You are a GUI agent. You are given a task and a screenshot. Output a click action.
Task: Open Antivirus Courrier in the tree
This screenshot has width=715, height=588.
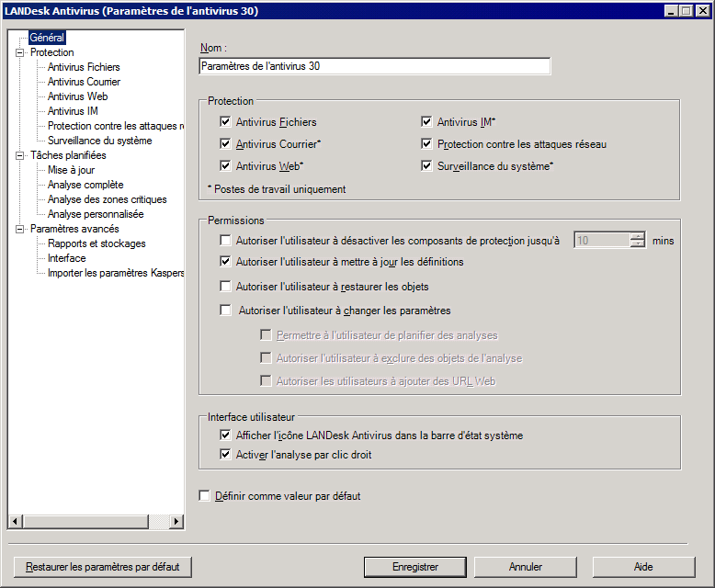click(x=84, y=82)
